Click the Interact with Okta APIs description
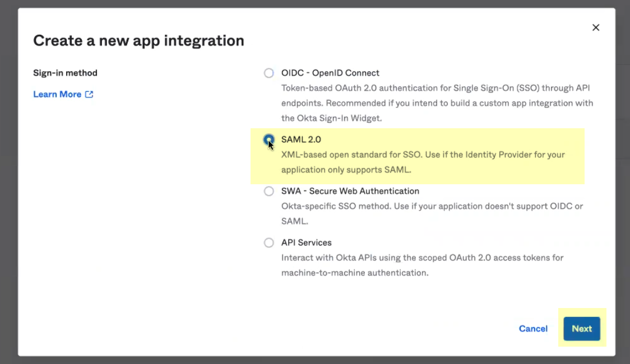This screenshot has width=630, height=364. tap(422, 265)
